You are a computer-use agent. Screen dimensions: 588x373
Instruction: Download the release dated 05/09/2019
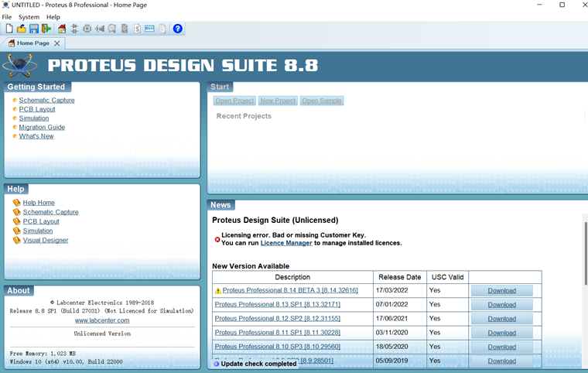pos(502,361)
